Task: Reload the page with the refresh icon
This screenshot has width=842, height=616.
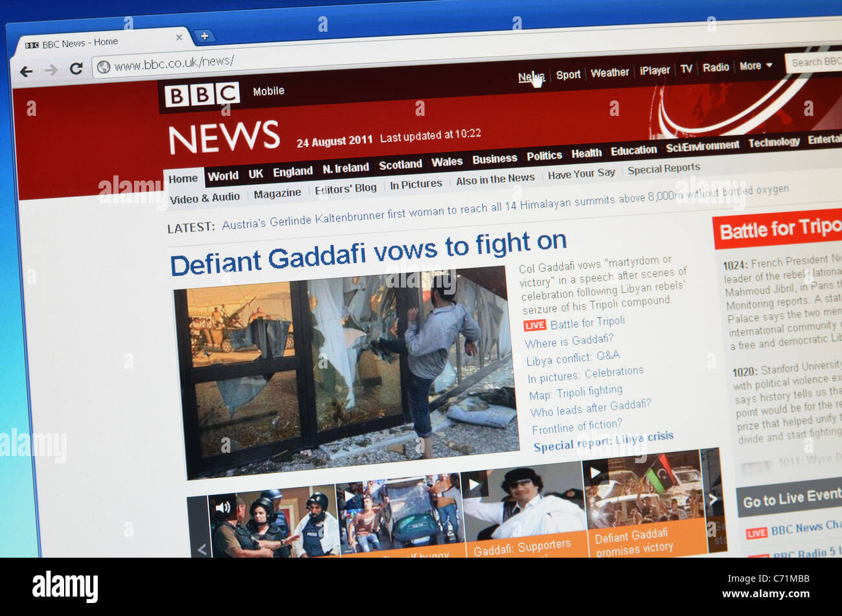Action: pos(76,68)
